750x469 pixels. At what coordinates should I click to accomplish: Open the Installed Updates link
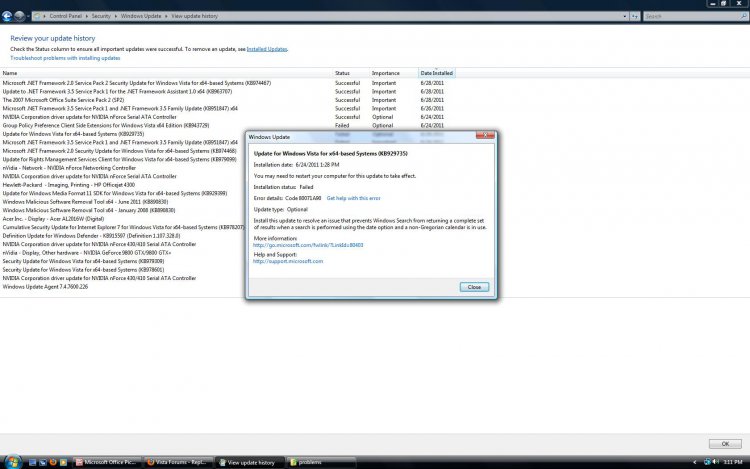267,49
